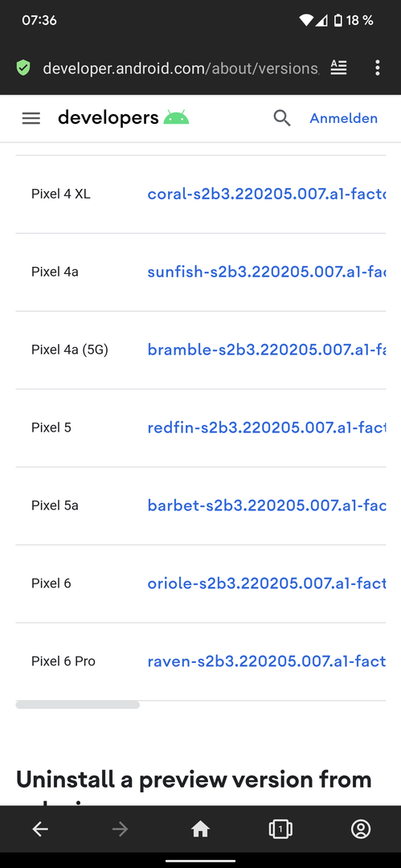Screen dimensions: 401x868
Task: Go back with the browser arrow
Action: tap(40, 829)
